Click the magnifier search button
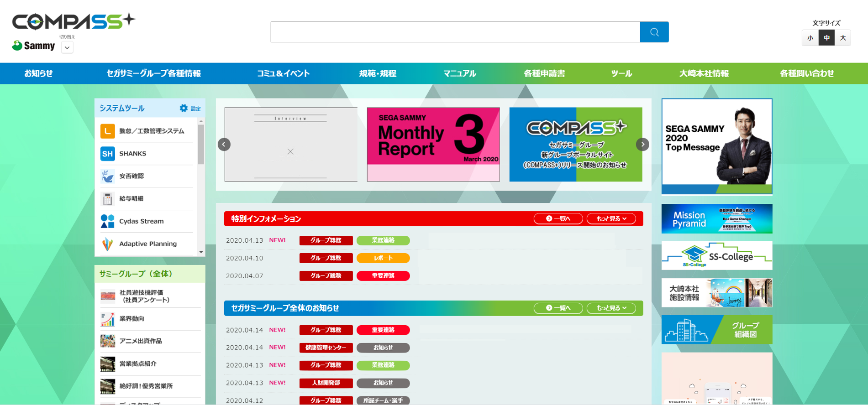This screenshot has width=868, height=405. (x=654, y=32)
